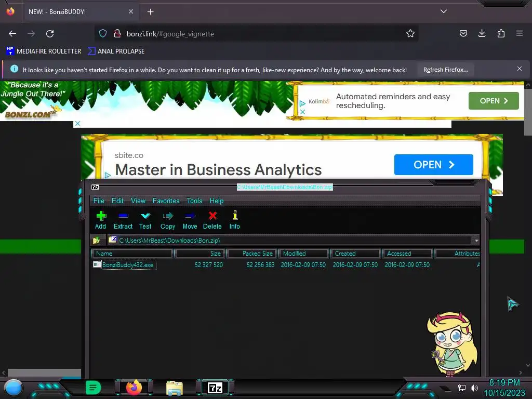Click the AdChoices icon on Kolimba ad
Screen dimensions: 532x399
coord(303,103)
